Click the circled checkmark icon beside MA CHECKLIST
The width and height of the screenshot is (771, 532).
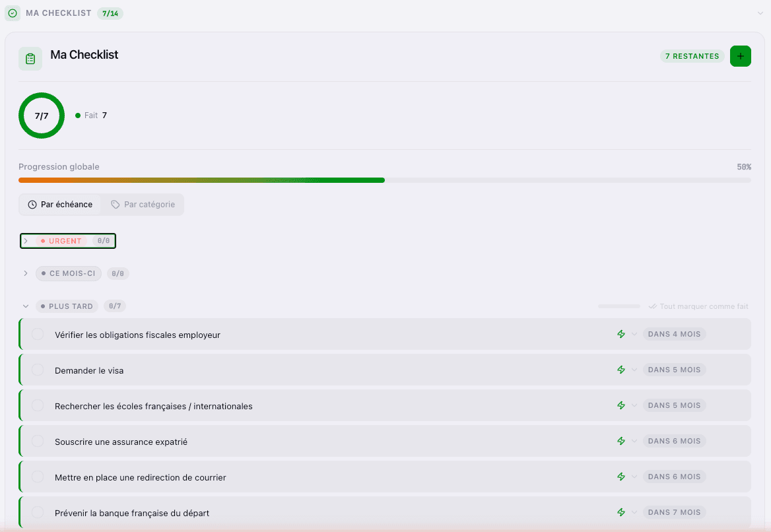pos(13,13)
